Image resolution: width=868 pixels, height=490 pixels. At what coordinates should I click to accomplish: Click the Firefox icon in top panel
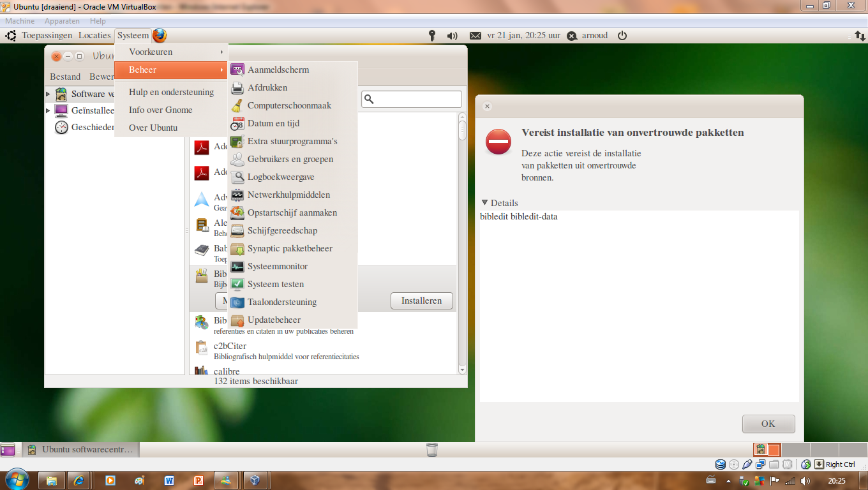160,36
